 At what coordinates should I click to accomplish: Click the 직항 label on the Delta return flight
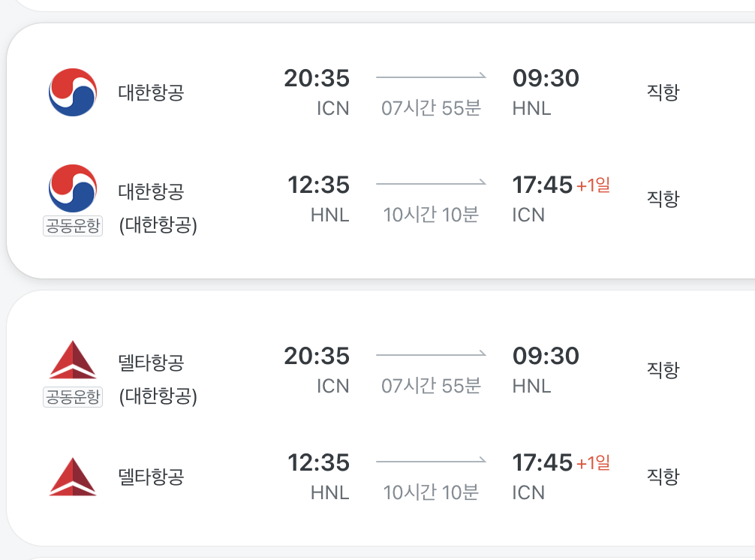click(663, 476)
